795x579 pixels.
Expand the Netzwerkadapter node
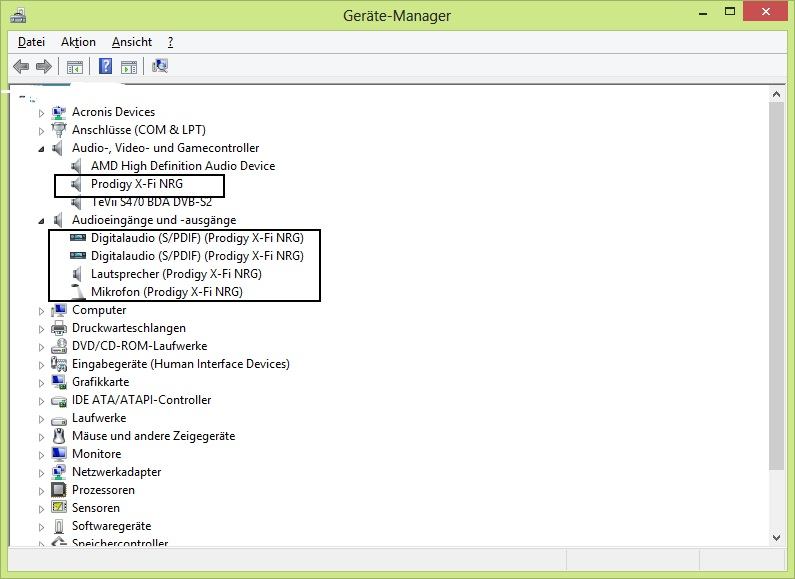click(42, 473)
